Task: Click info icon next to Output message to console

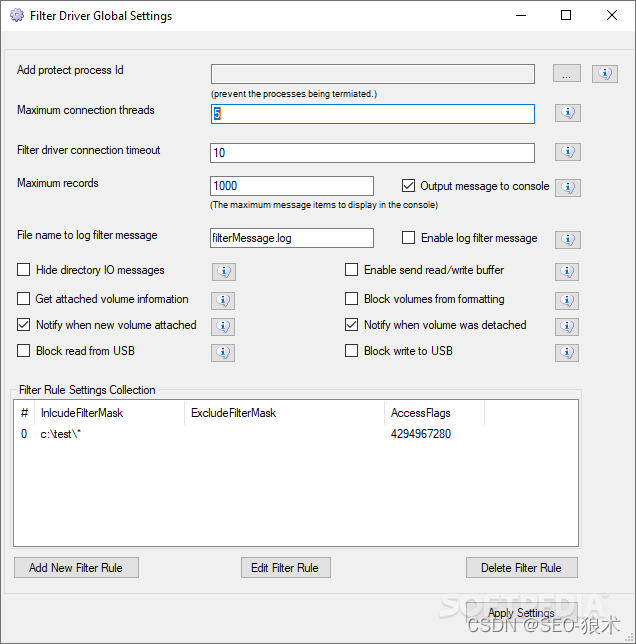Action: (568, 188)
